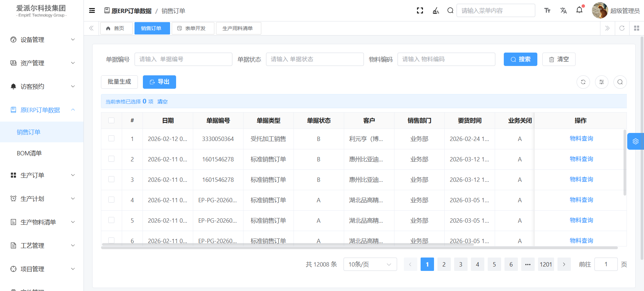
Task: Click the language translation icon
Action: 563,11
